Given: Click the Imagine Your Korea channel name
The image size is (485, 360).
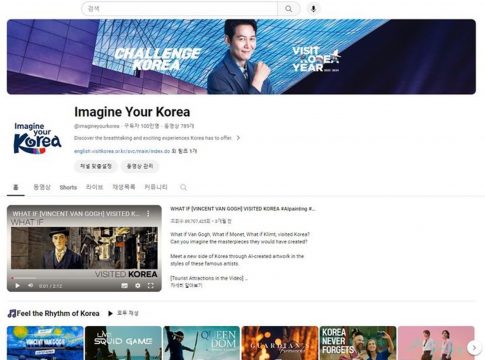Looking at the screenshot, I should (132, 112).
